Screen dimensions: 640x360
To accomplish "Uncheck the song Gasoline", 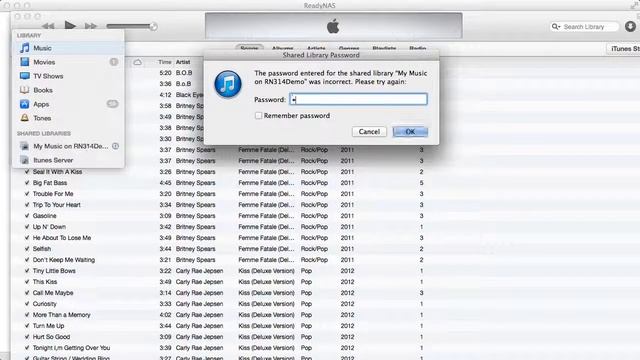I will tap(27, 216).
